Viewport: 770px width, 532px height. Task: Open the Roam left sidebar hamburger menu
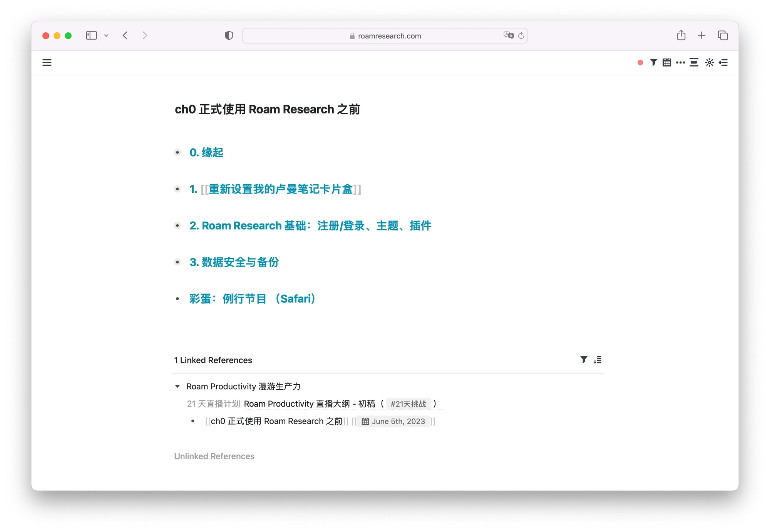tap(47, 62)
